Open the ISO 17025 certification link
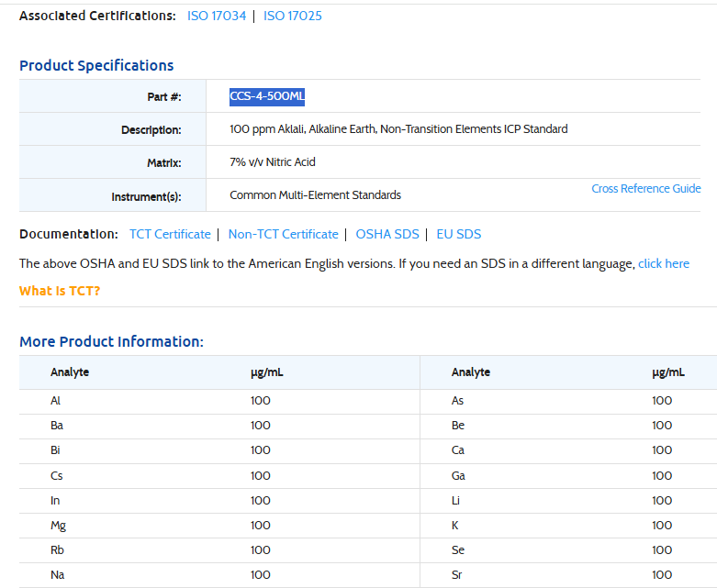This screenshot has width=717, height=588. pos(292,16)
